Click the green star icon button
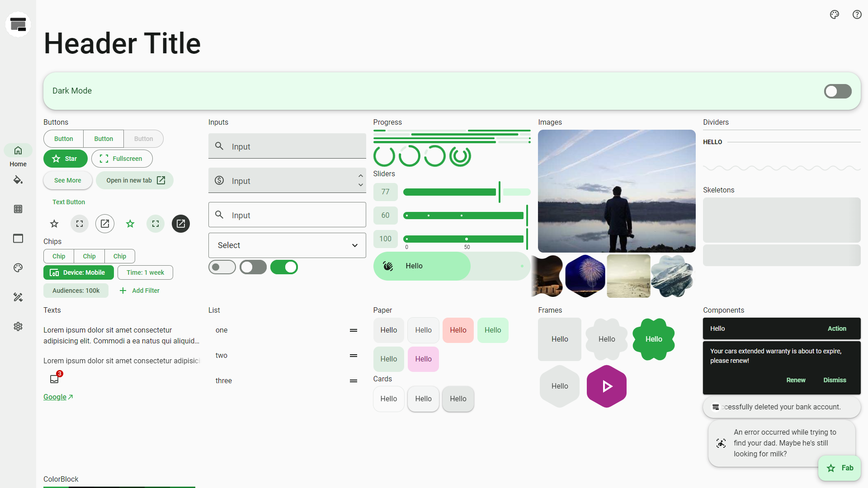 tap(130, 224)
